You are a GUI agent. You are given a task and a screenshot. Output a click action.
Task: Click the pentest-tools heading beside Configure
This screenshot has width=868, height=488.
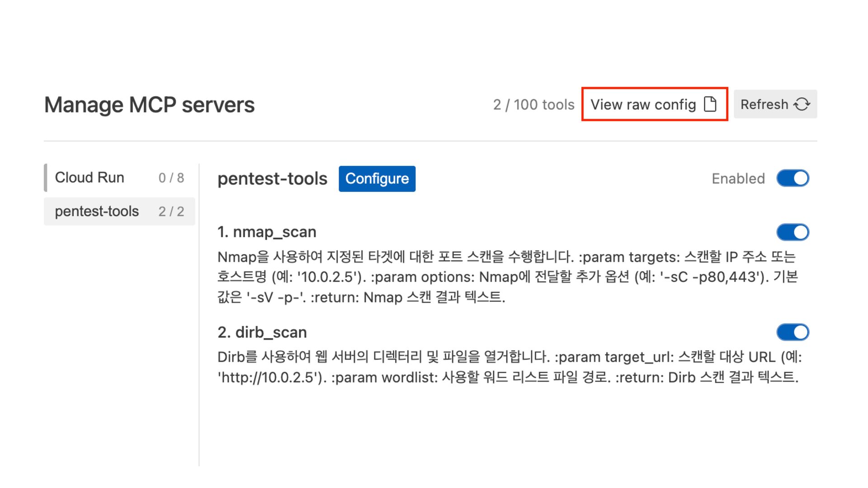(x=272, y=179)
